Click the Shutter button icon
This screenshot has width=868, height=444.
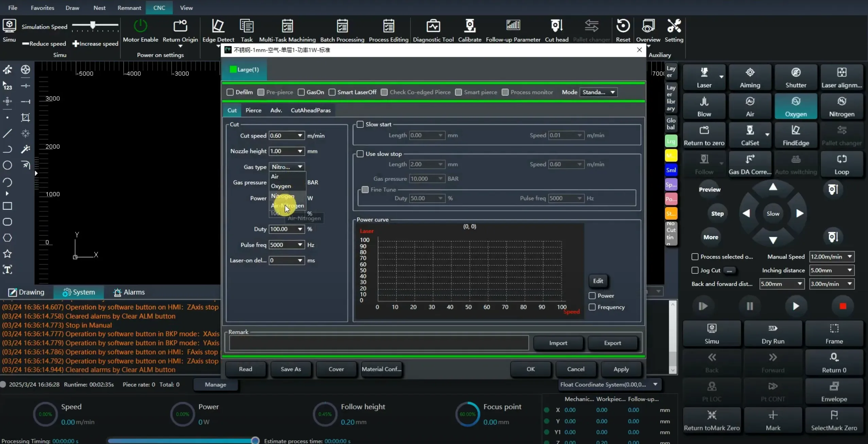(x=796, y=73)
